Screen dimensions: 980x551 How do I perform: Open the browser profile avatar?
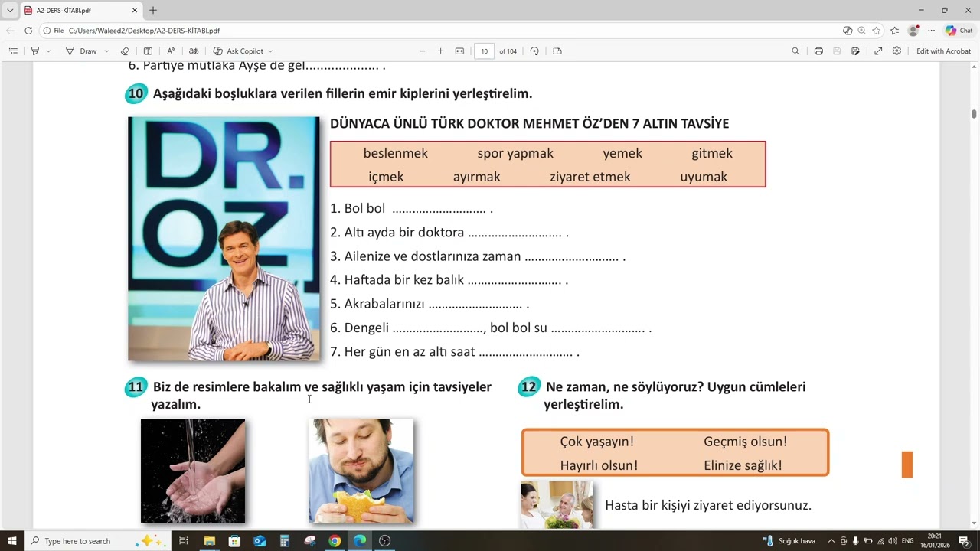coord(913,31)
